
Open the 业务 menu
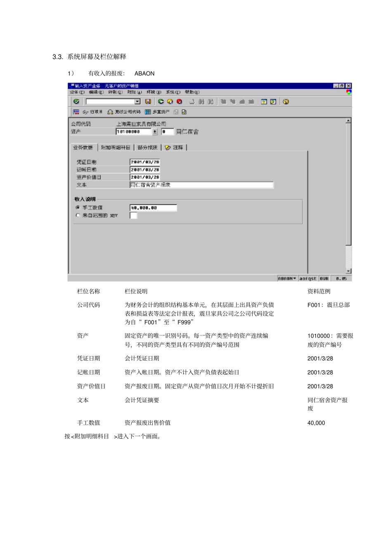[77, 92]
